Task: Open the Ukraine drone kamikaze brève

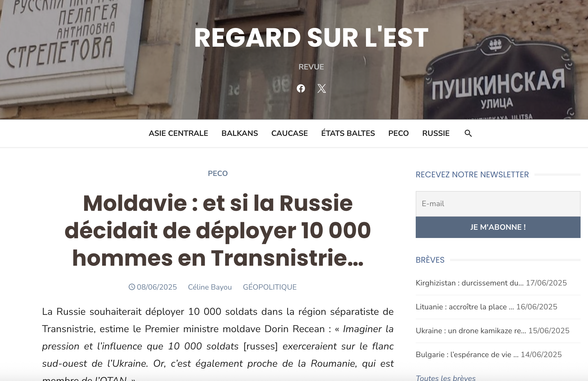Action: coord(471,331)
